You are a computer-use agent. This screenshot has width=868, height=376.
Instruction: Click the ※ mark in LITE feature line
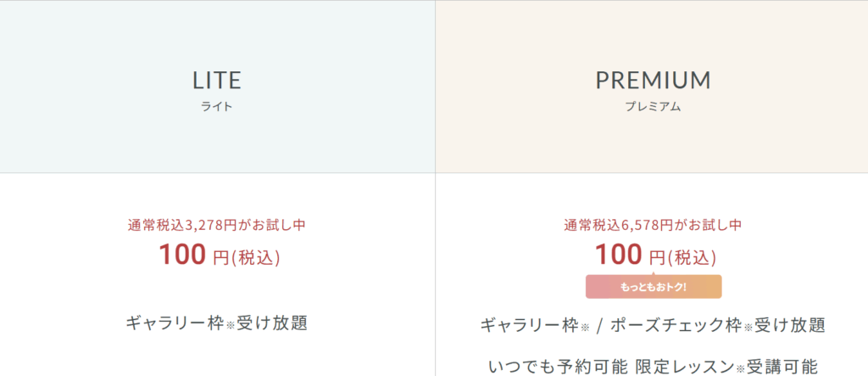click(231, 326)
